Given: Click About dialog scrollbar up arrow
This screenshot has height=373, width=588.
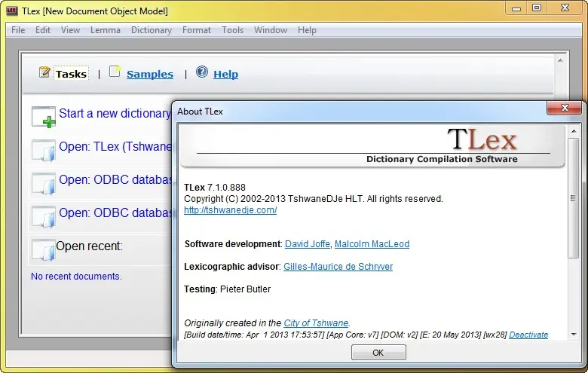Looking at the screenshot, I should click(574, 131).
